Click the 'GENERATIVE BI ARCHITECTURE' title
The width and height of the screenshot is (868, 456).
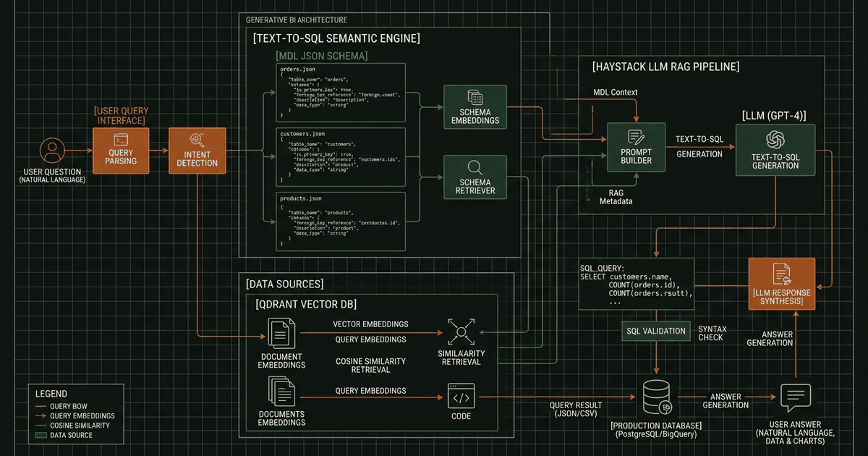point(297,20)
